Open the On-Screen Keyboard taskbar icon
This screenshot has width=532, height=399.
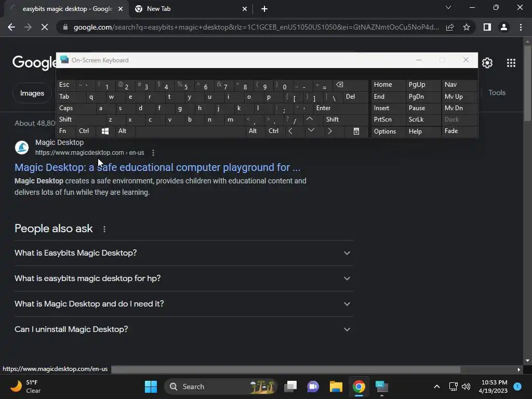click(382, 387)
